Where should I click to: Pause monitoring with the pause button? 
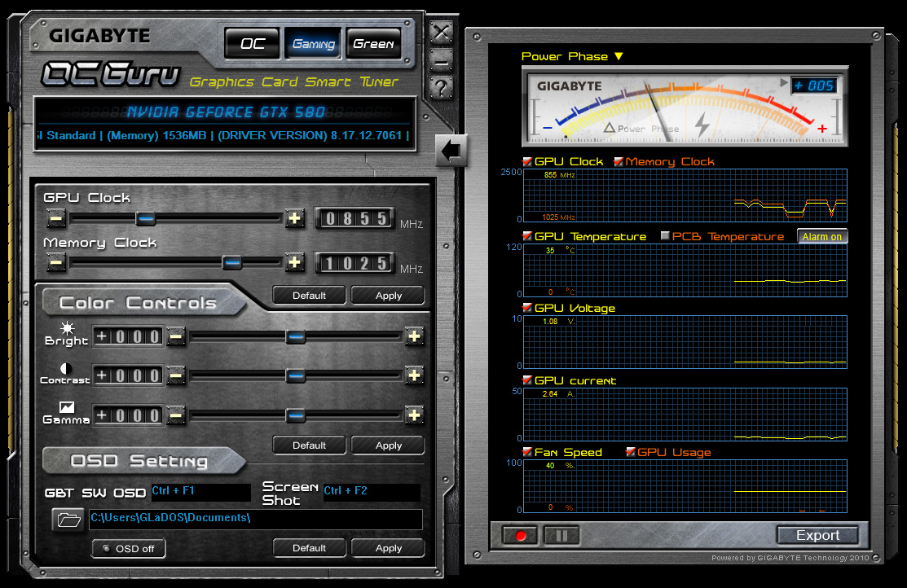pyautogui.click(x=561, y=535)
